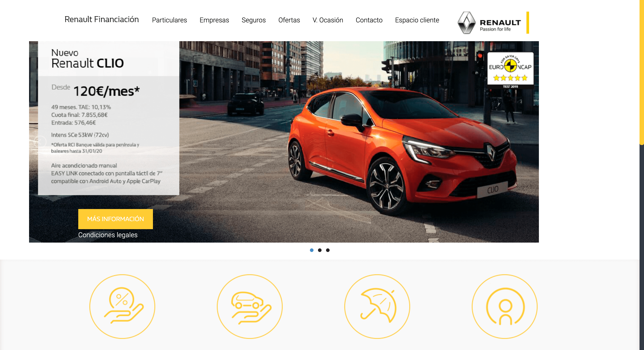Open the customer profile circle icon
The height and width of the screenshot is (350, 644).
(x=504, y=306)
